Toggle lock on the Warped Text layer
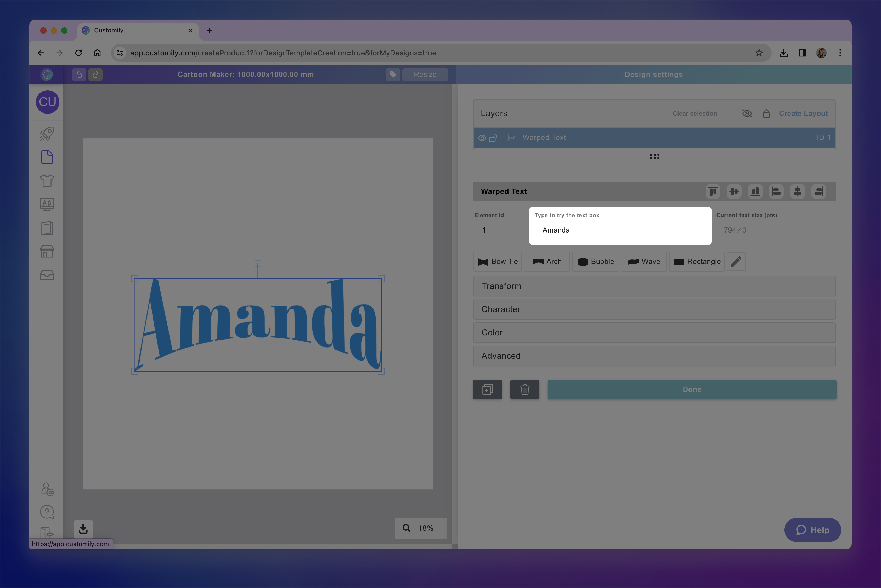This screenshot has width=881, height=588. coord(493,138)
